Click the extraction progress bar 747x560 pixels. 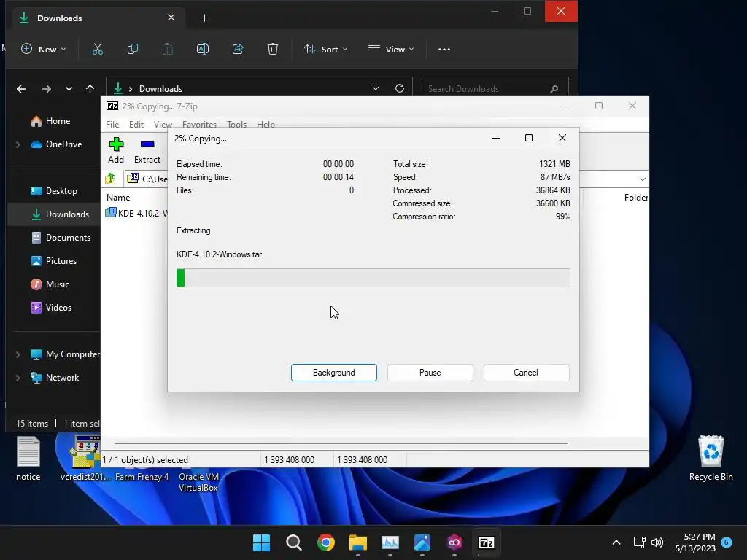coord(373,278)
